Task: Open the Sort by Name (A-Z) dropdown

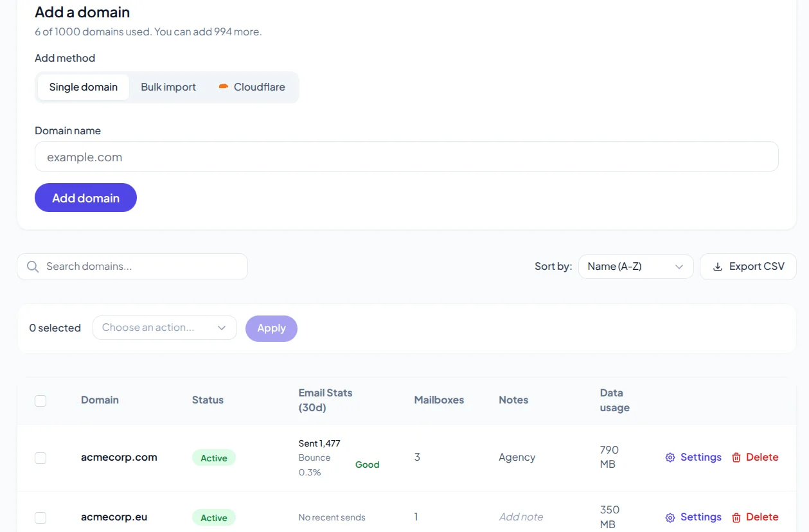Action: (636, 267)
